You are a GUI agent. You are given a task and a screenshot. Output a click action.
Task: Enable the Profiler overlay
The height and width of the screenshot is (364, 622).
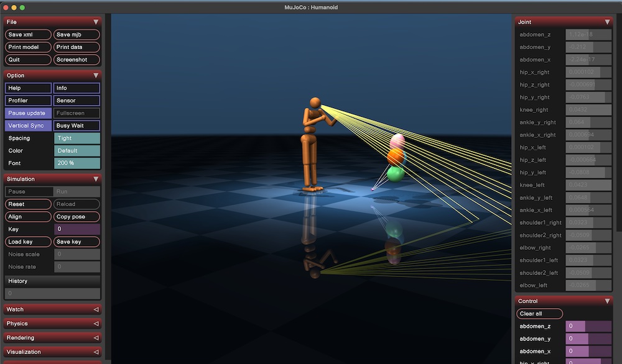[x=28, y=101]
